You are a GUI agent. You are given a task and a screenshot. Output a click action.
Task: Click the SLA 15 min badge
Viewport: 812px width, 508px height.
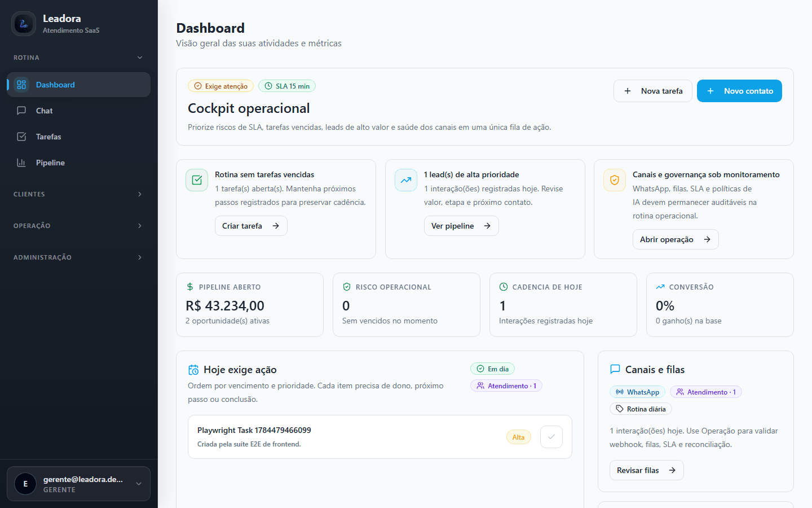[287, 86]
